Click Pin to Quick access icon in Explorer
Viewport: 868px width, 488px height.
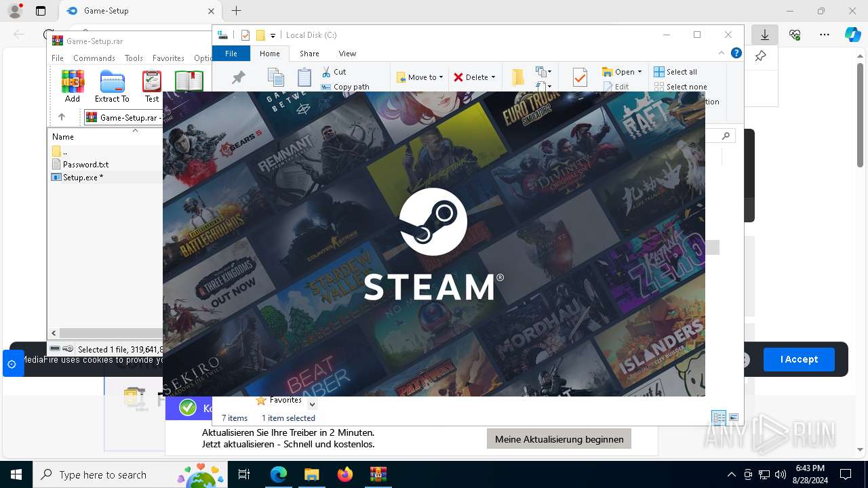[238, 78]
